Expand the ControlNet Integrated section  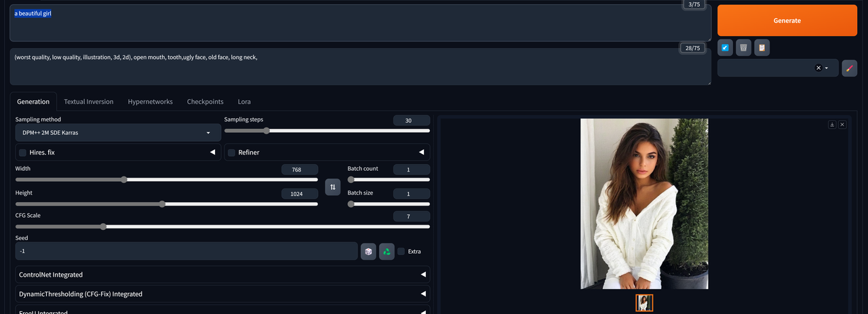[x=222, y=275]
